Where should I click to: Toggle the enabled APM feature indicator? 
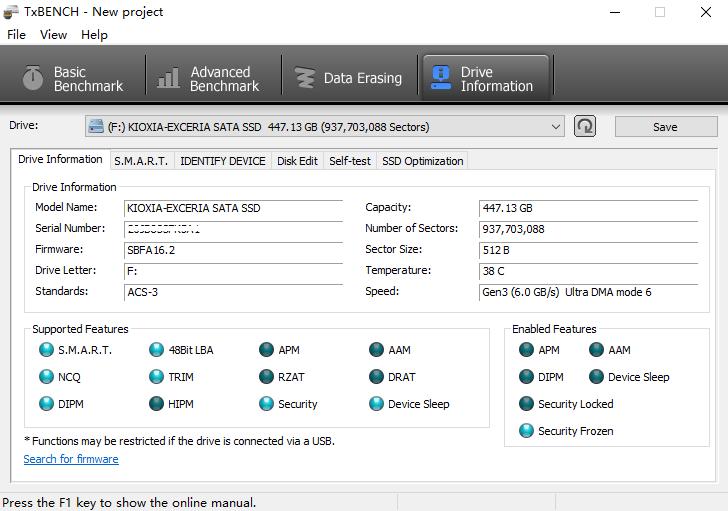(x=526, y=350)
